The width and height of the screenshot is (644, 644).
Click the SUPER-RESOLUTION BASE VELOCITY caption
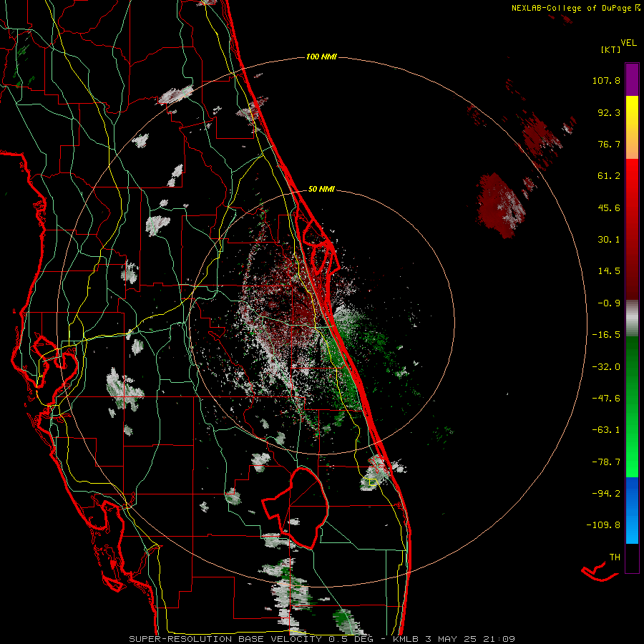coord(321,639)
